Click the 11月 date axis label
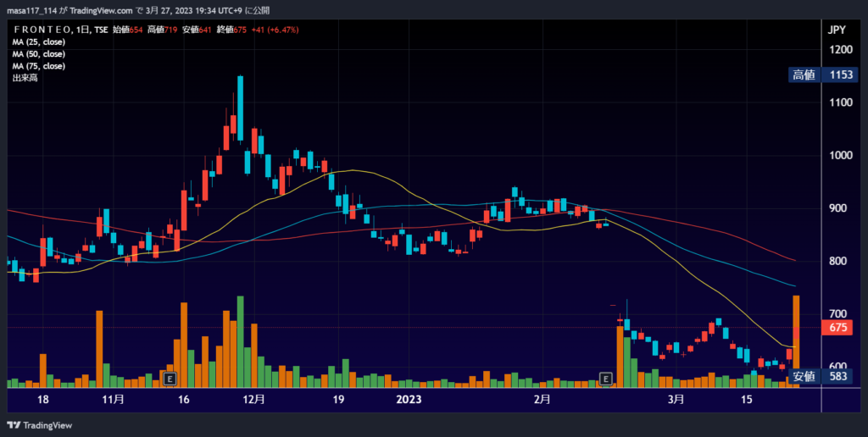Viewport: 868px width, 437px height. click(x=114, y=400)
